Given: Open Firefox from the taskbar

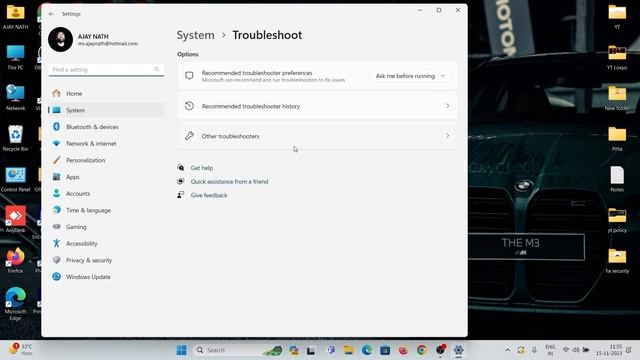Looking at the screenshot, I should [403, 350].
